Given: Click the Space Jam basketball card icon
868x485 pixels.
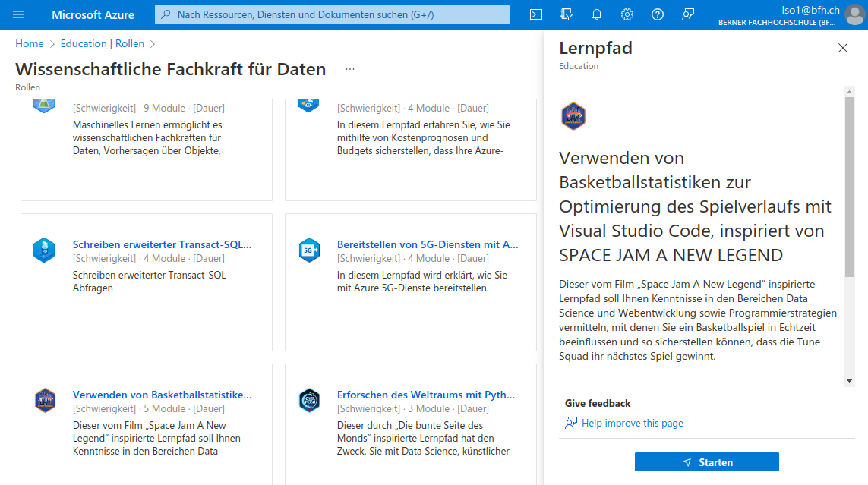Looking at the screenshot, I should pos(45,401).
